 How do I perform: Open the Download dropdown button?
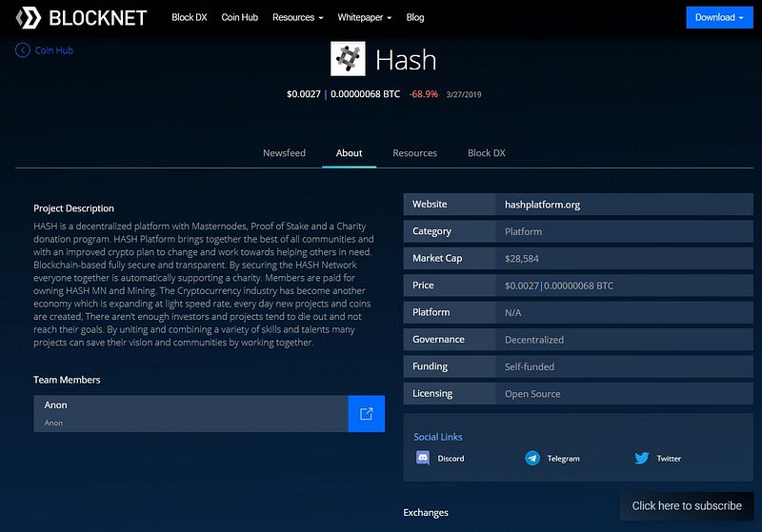719,17
